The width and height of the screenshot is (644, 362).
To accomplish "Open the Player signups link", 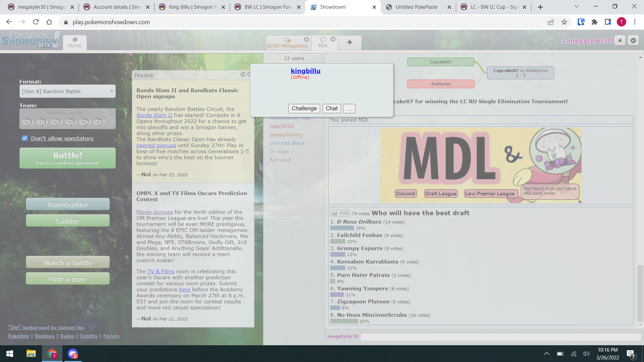I will tap(154, 212).
